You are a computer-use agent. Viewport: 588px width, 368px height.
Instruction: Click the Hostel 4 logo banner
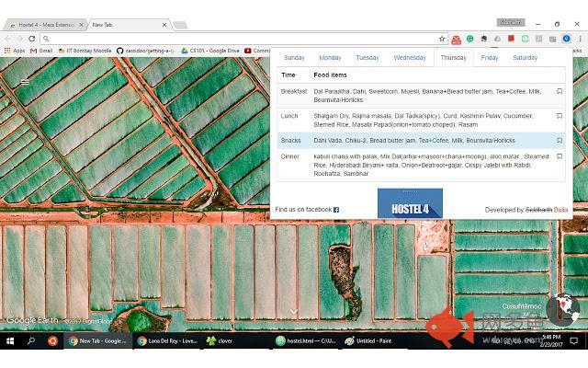click(x=410, y=203)
